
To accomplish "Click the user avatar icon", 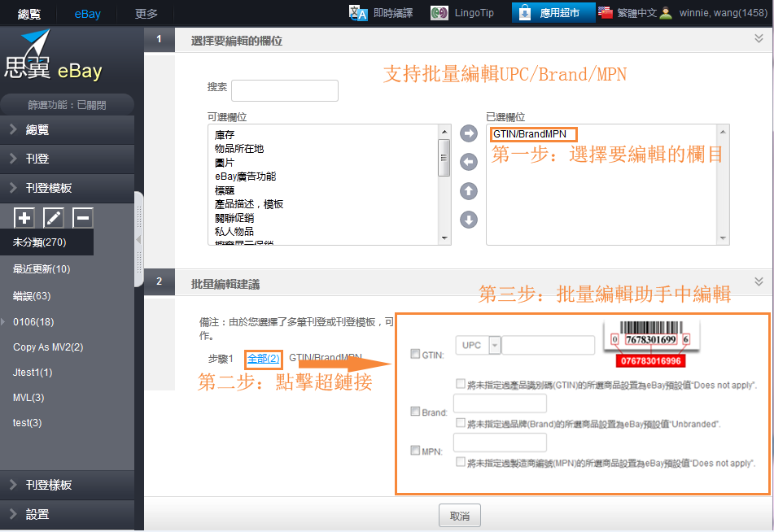I will [x=666, y=13].
